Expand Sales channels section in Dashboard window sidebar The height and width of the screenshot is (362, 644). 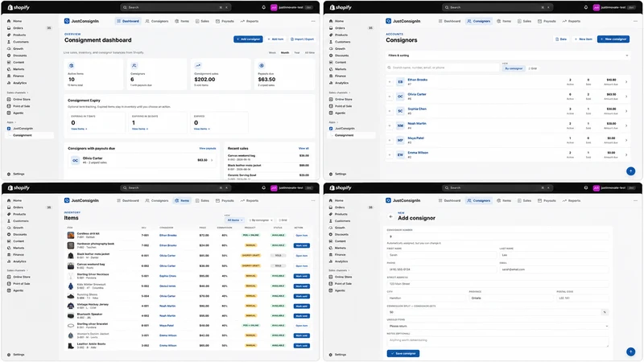pos(17,93)
